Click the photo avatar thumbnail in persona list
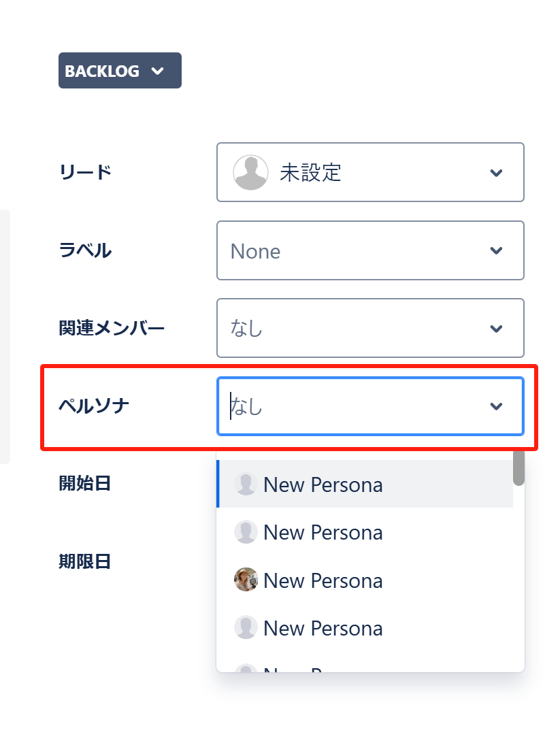560x741 pixels. (x=246, y=580)
